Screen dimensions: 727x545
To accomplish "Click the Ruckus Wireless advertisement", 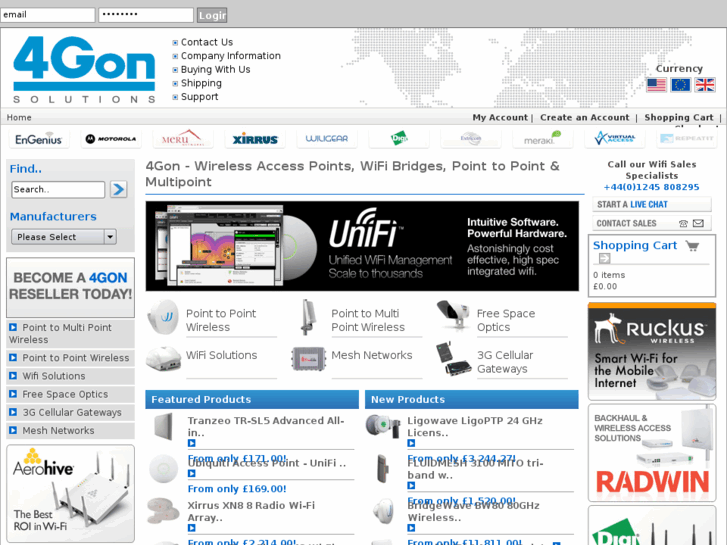I will 652,351.
